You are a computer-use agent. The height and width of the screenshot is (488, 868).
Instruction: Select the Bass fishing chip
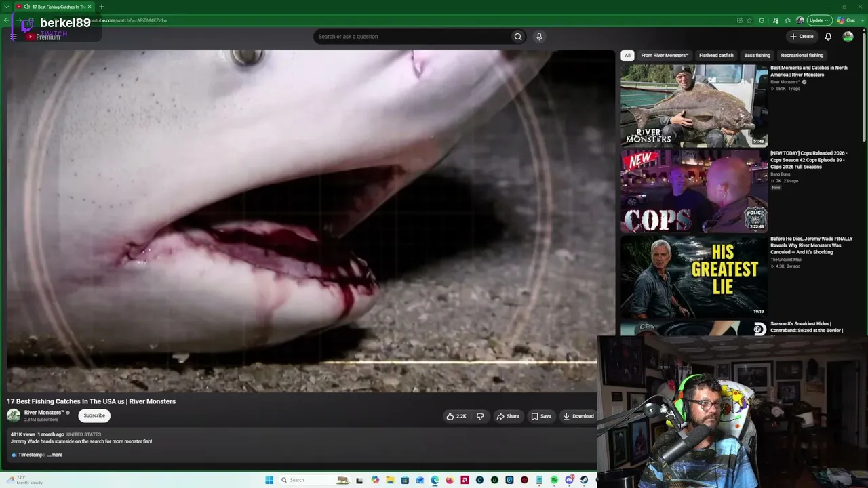(x=757, y=56)
